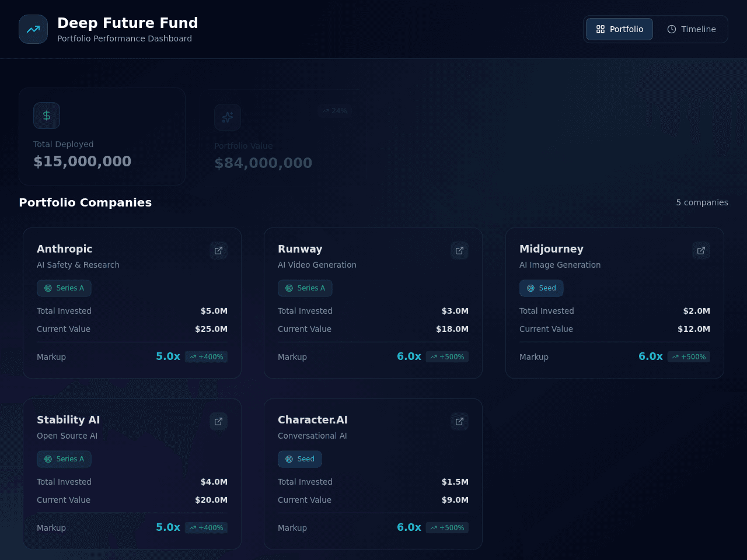Click the $15,000,000 Total Deployed value
The height and width of the screenshot is (560, 747).
coord(82,162)
